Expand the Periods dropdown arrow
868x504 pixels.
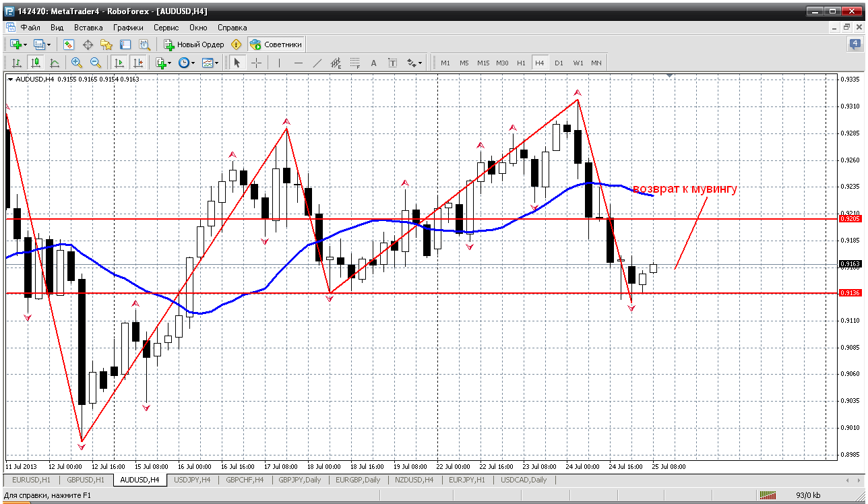coord(193,63)
